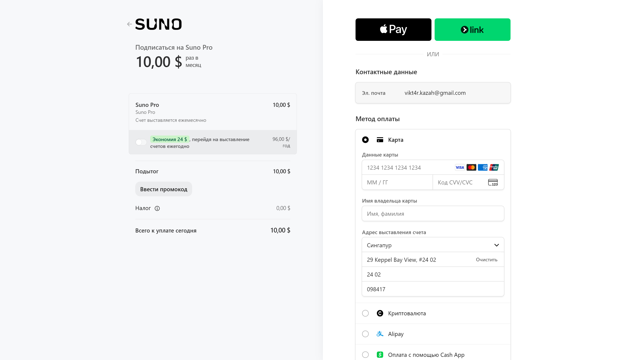This screenshot has height=360, width=644.
Task: Focus the ММ / ГГ expiry field
Action: [397, 182]
